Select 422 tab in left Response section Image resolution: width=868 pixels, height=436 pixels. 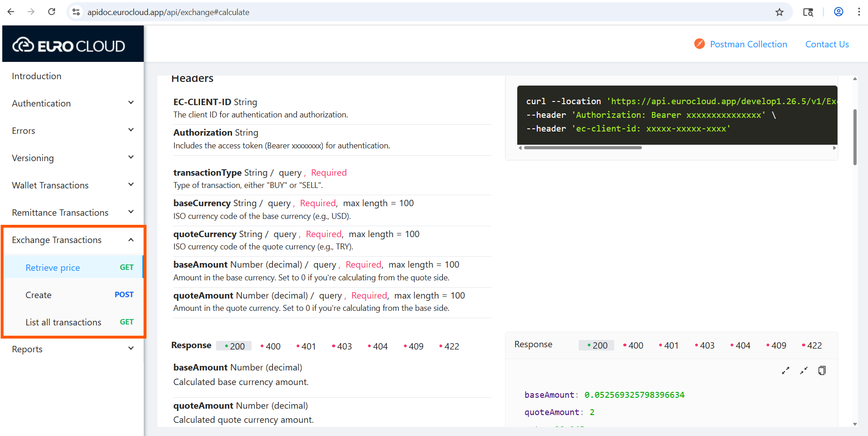(449, 346)
